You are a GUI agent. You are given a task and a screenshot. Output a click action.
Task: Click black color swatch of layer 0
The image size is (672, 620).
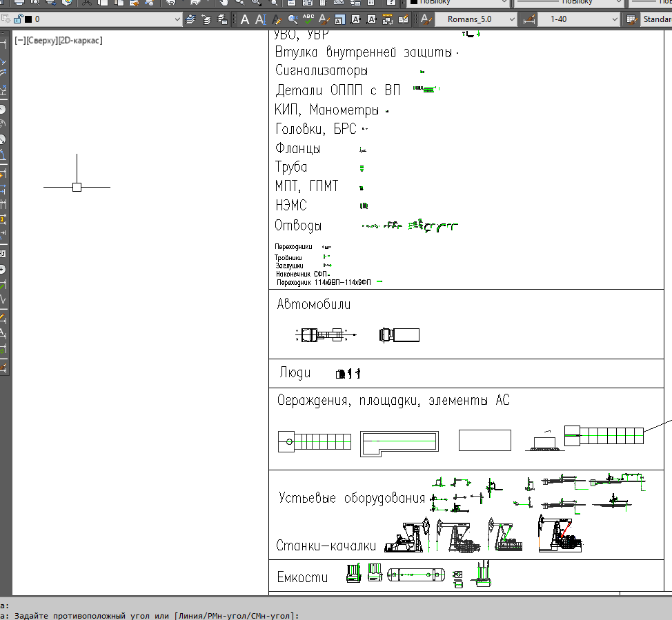[28, 19]
